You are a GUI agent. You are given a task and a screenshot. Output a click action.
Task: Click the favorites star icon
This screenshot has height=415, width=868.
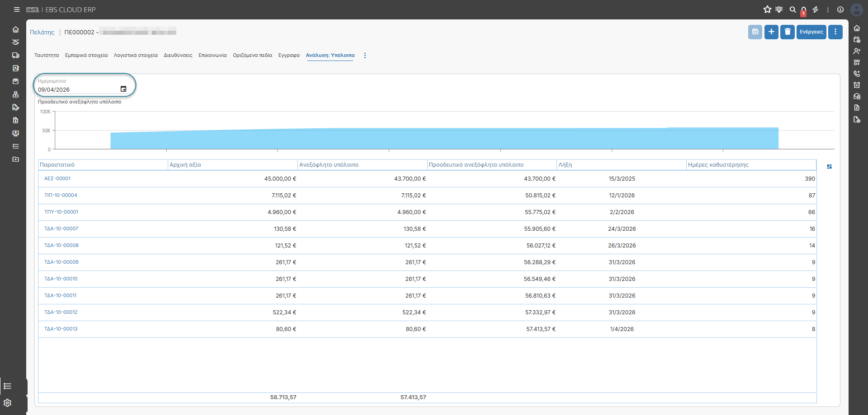pos(767,9)
